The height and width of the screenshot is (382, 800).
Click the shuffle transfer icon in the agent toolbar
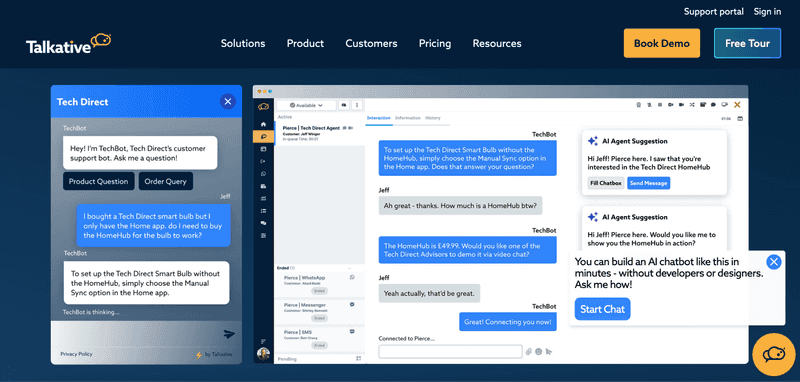692,105
